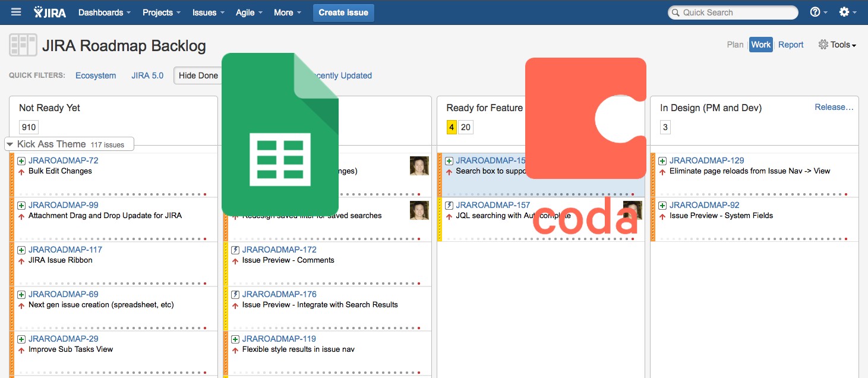Click the issue type icon of JRAROADMAP-129
Viewport: 868px width, 378px height.
(662, 160)
